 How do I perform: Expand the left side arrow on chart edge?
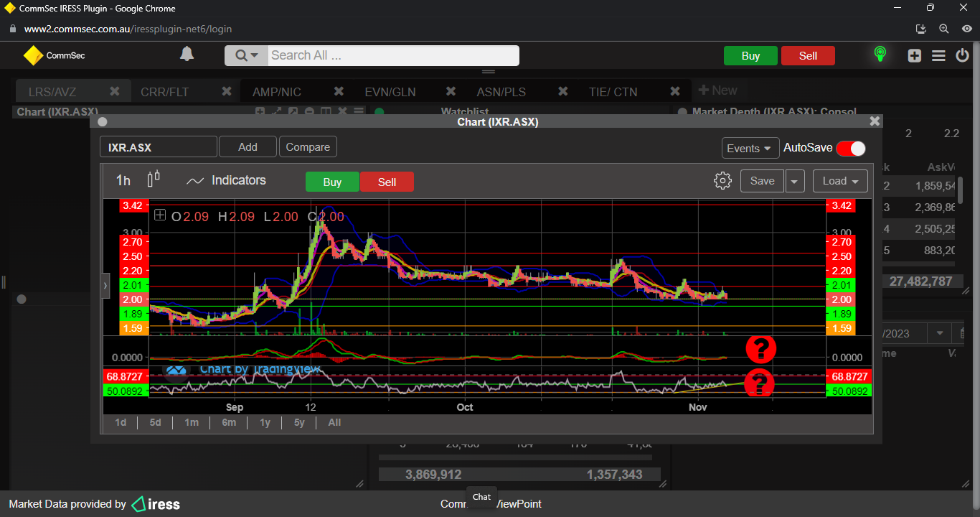tap(105, 285)
